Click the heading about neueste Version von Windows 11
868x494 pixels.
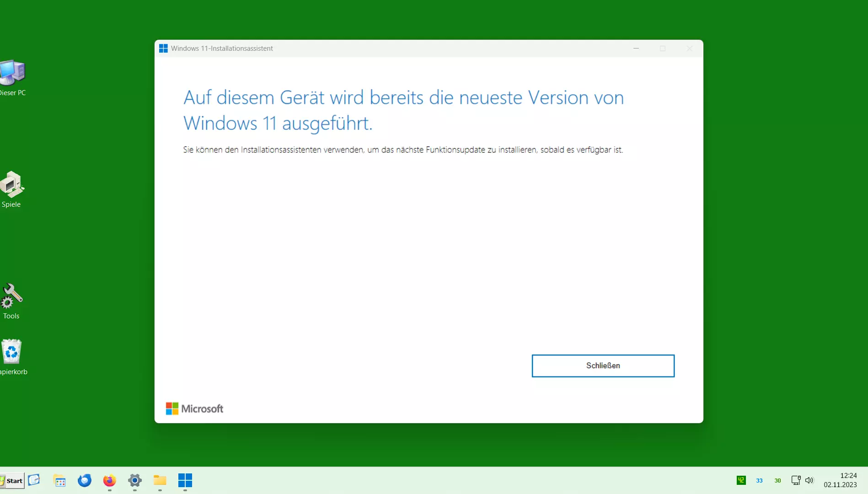[x=403, y=110]
